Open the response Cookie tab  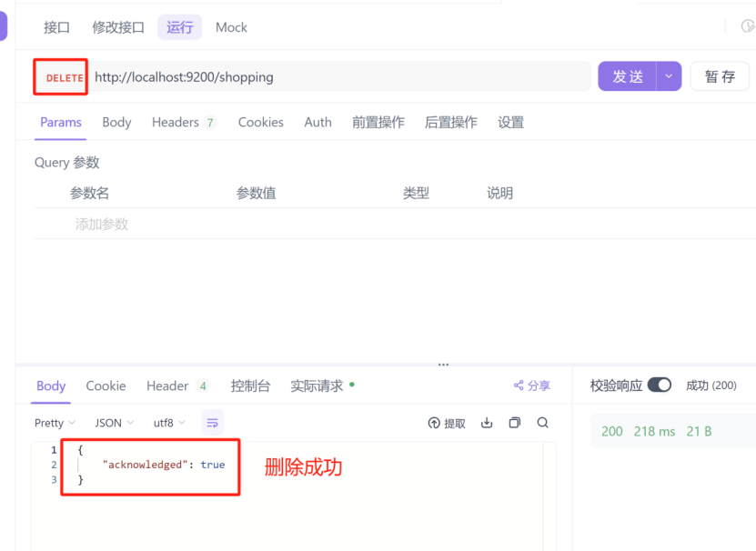coord(106,386)
